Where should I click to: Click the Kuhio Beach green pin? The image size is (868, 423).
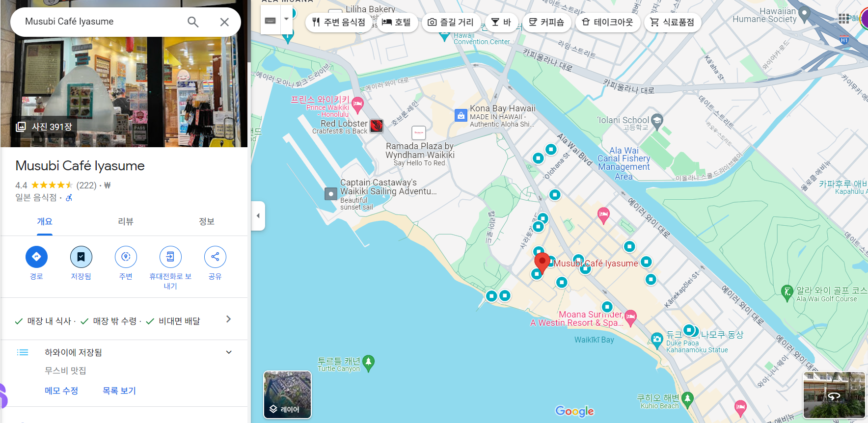coord(687,400)
